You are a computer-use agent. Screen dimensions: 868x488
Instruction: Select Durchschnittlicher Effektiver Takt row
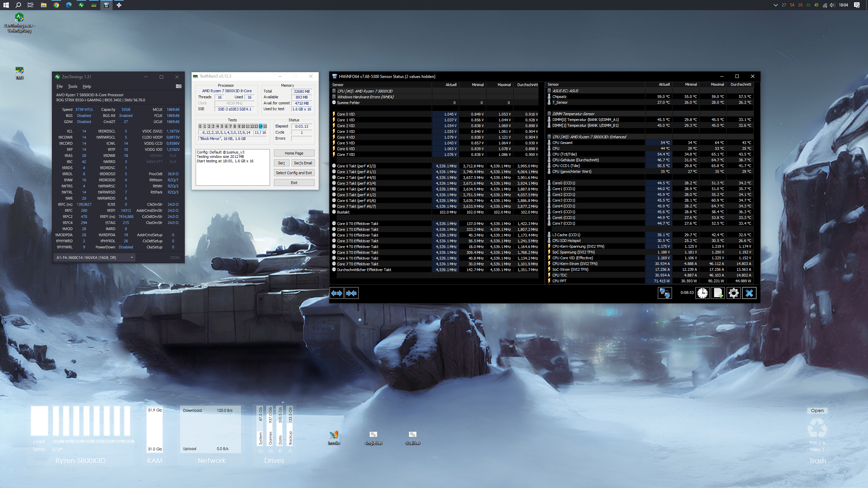point(435,270)
